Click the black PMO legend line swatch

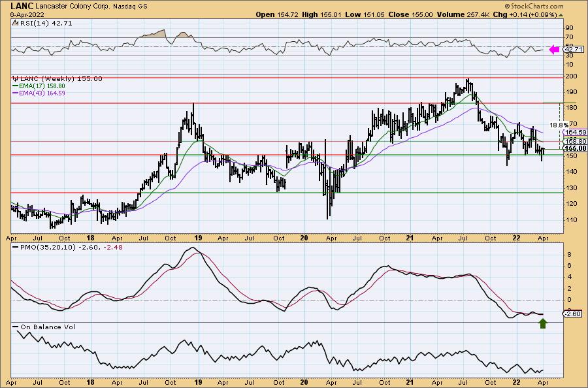[x=16, y=248]
